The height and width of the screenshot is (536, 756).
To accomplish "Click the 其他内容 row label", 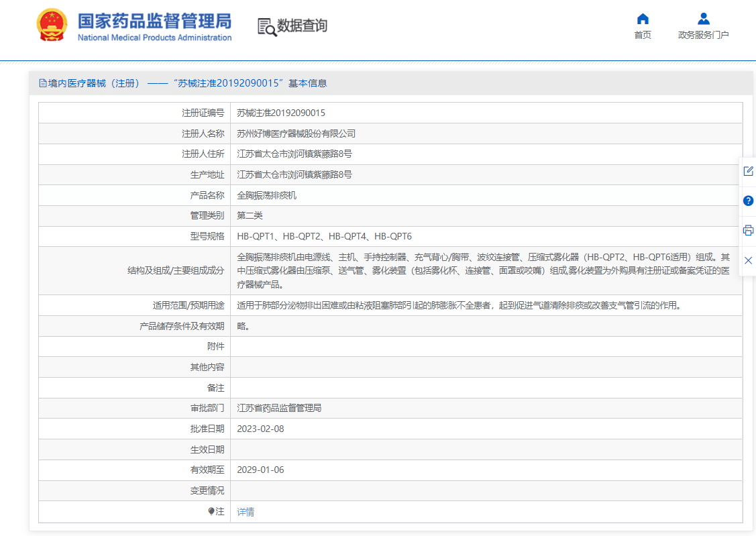I will (207, 368).
